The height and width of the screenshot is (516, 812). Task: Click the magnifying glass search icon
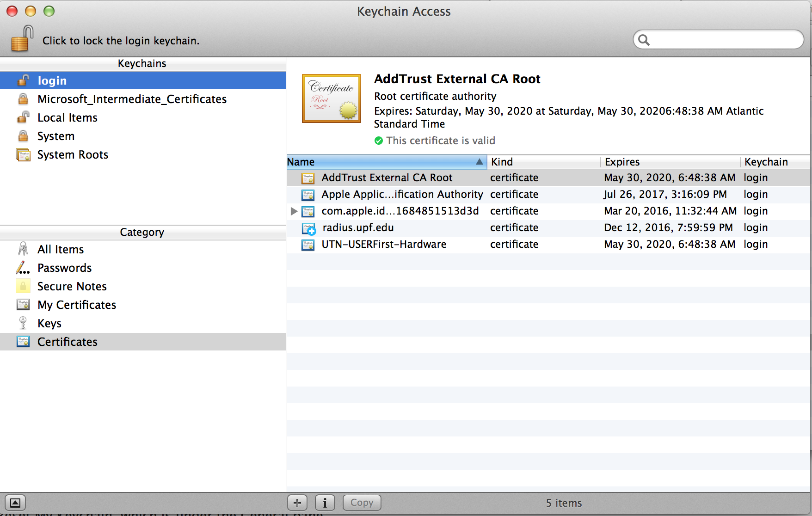(644, 40)
